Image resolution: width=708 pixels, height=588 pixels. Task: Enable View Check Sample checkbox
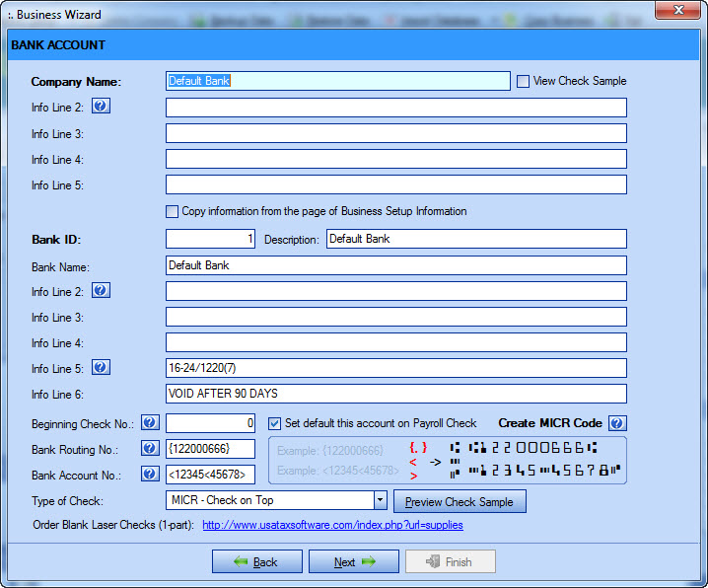click(524, 82)
